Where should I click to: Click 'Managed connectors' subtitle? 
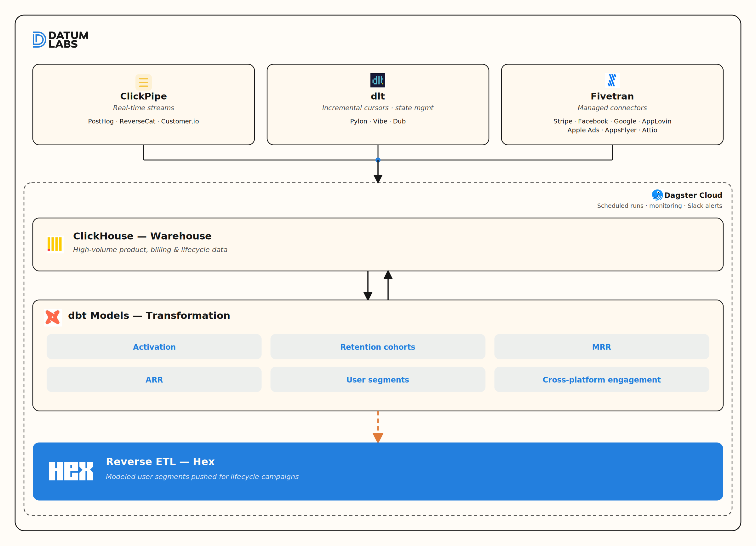pyautogui.click(x=612, y=108)
